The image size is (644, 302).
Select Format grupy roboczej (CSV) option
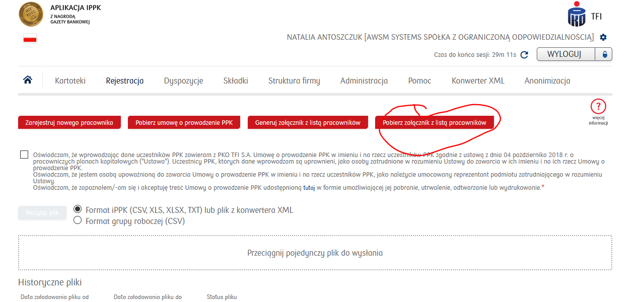click(78, 220)
